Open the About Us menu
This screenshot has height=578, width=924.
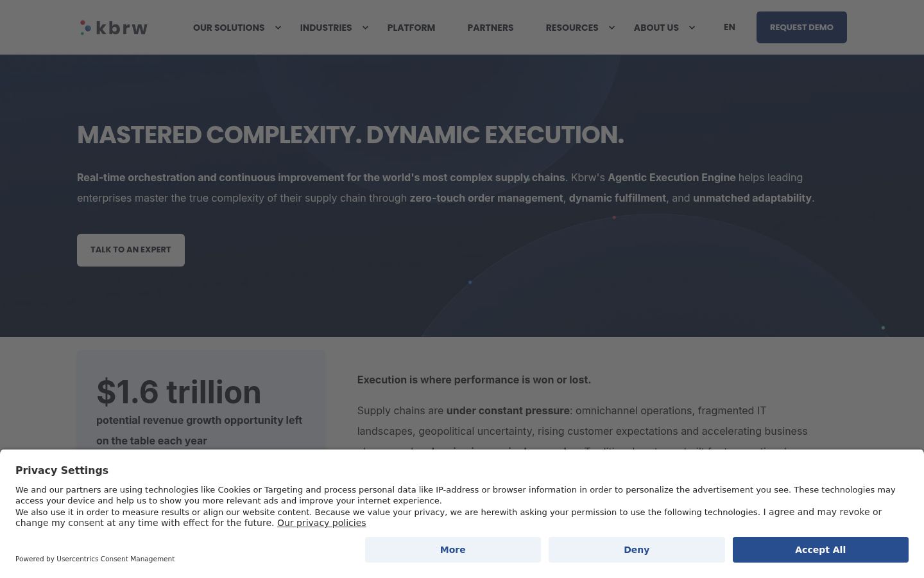pyautogui.click(x=656, y=28)
